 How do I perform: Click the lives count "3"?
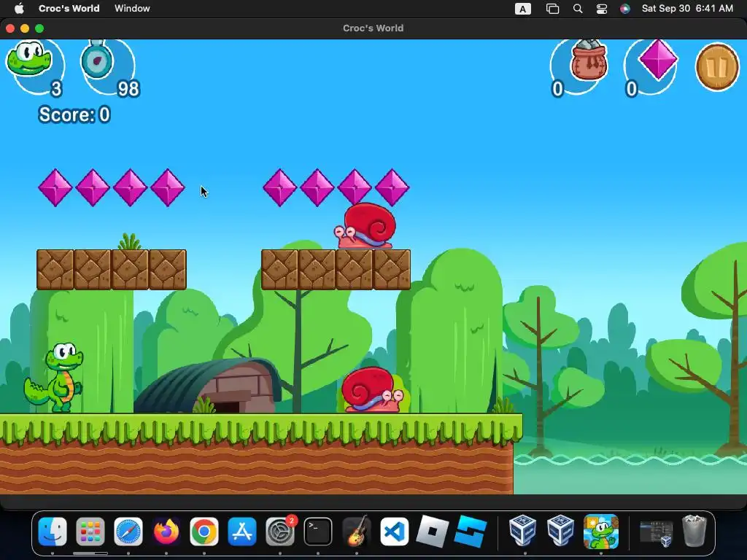point(56,89)
